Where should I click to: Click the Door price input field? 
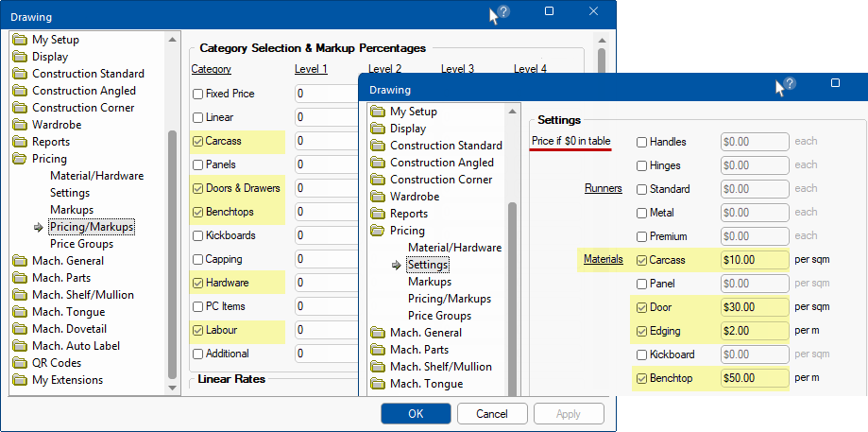coord(754,307)
